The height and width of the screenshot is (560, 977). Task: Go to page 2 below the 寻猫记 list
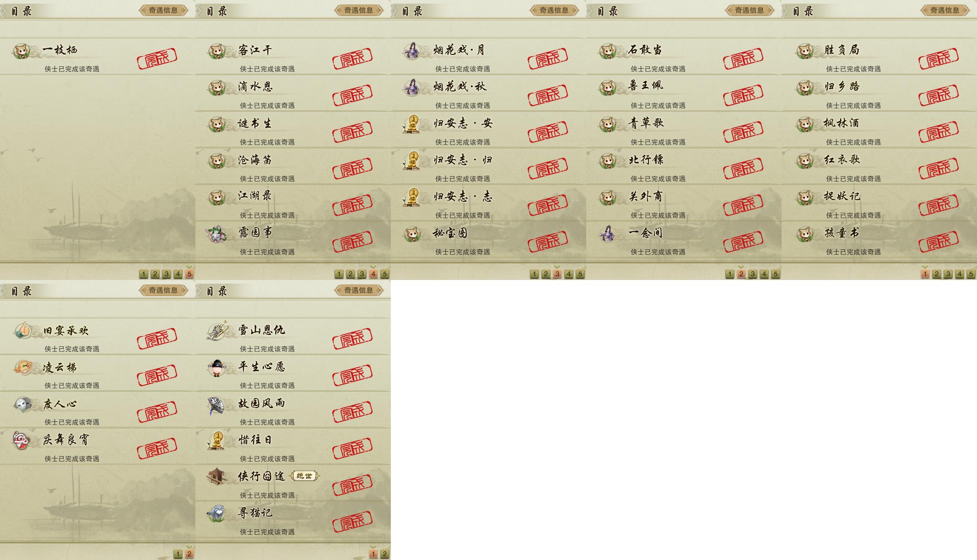pos(385,554)
